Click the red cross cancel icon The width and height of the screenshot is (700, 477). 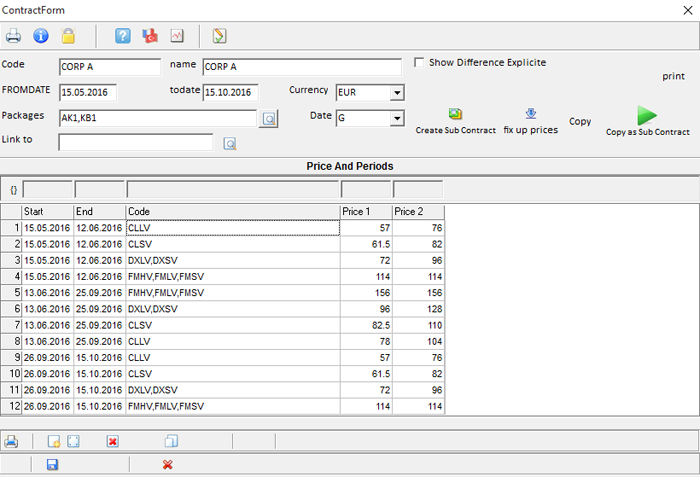click(167, 465)
